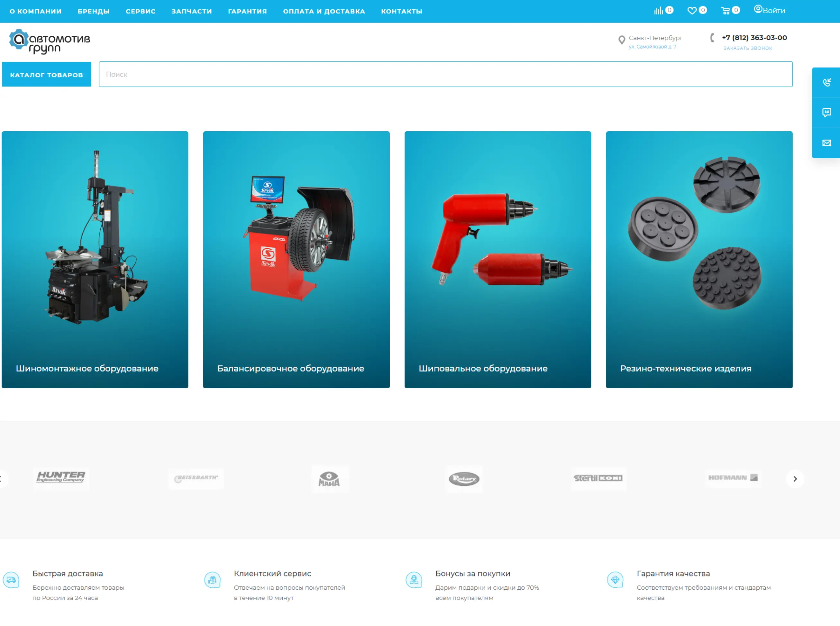This screenshot has width=840, height=626.
Task: Click the review chat icon in side panel
Action: pos(826,113)
